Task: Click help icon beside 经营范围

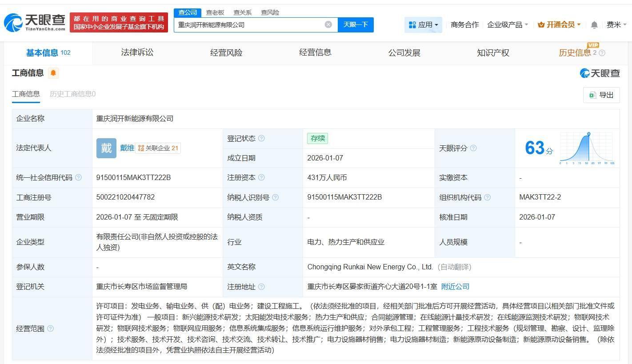Action: click(50, 328)
